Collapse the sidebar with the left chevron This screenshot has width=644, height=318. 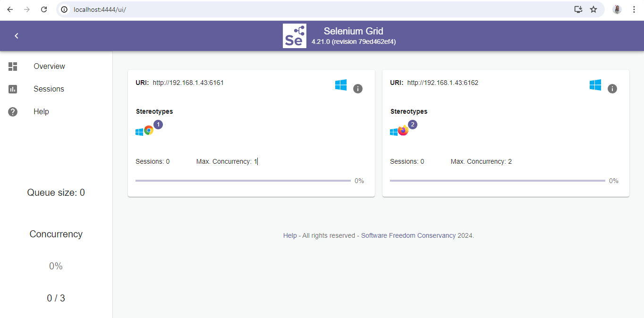tap(17, 36)
